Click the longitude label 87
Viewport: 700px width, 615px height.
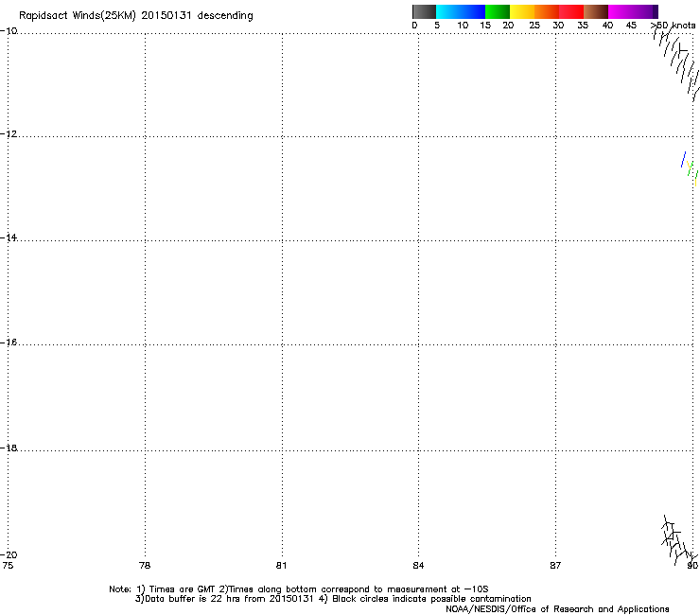point(555,566)
